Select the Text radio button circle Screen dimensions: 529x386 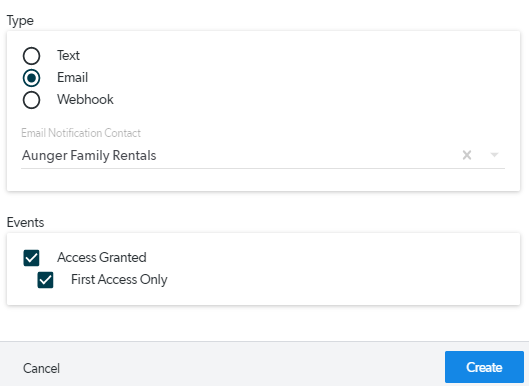tap(31, 56)
